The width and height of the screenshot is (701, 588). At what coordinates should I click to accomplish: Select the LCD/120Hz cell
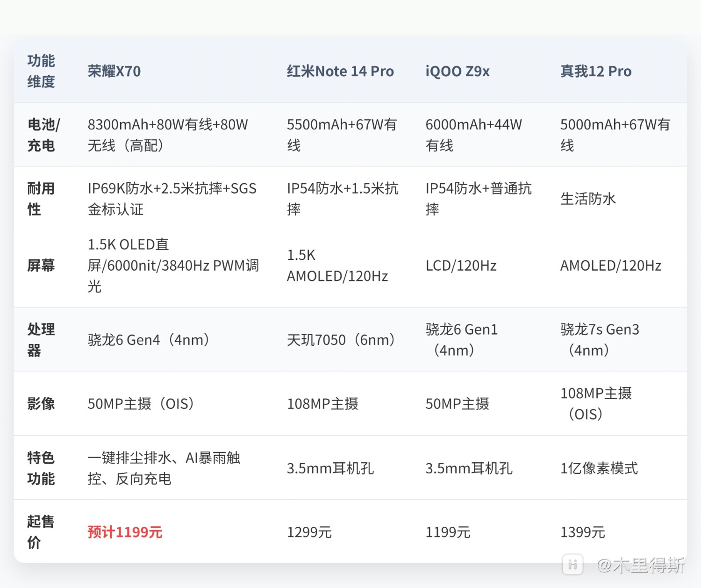[461, 265]
